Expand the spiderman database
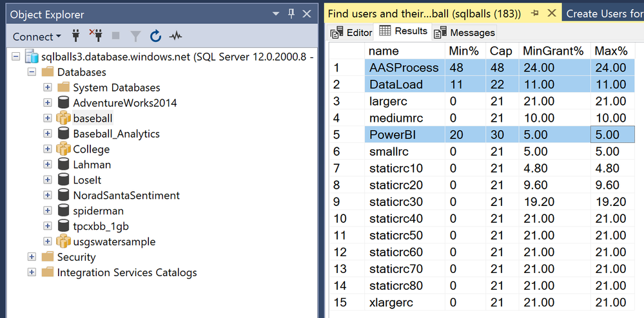Screen dimensions: 644x318 click(47, 211)
